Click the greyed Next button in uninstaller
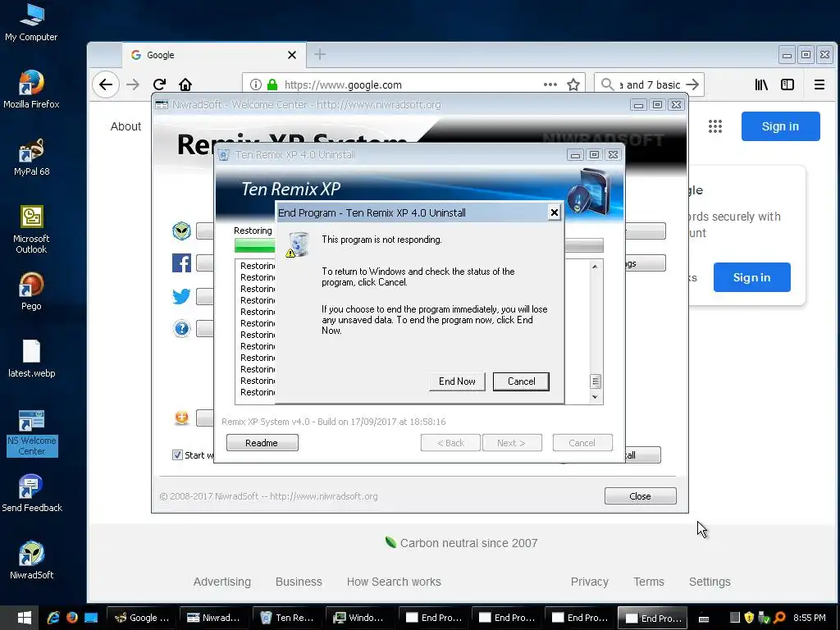The height and width of the screenshot is (630, 840). 512,442
